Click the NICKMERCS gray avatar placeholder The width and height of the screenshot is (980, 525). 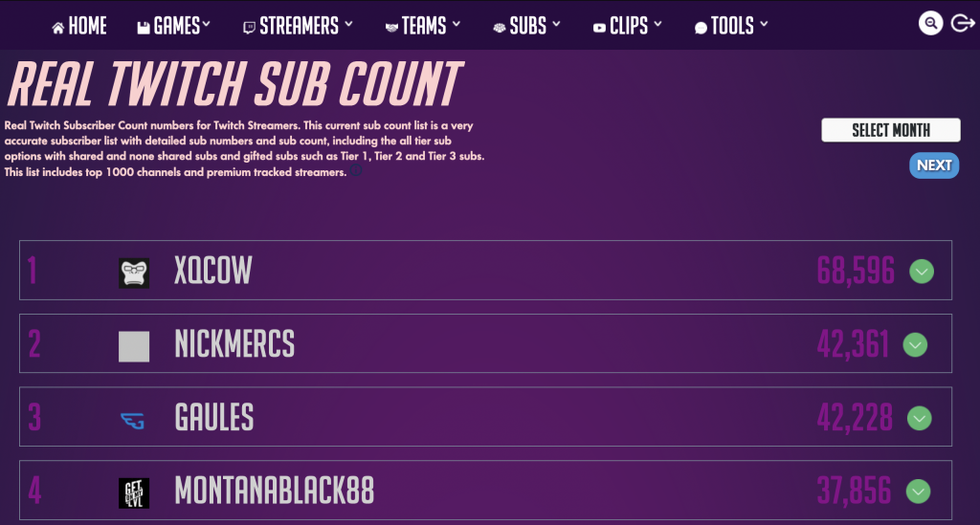point(134,346)
